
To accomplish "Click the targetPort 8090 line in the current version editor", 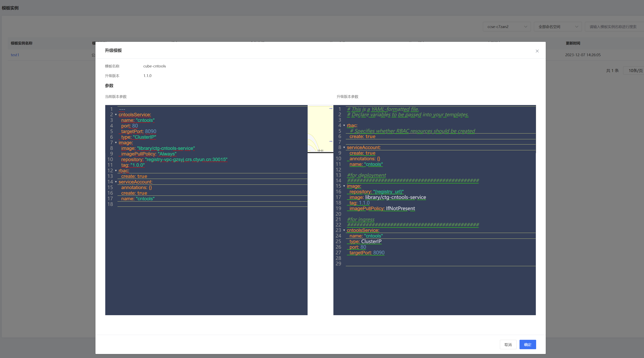I will (x=139, y=131).
